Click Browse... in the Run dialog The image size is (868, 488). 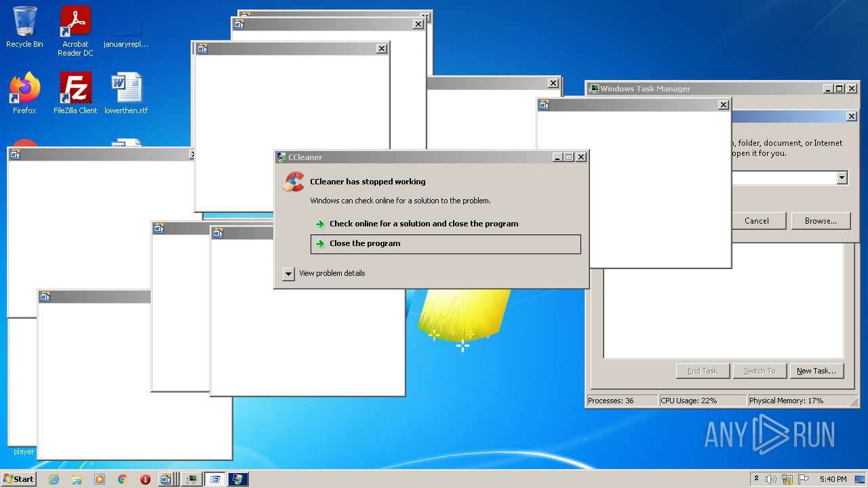821,221
